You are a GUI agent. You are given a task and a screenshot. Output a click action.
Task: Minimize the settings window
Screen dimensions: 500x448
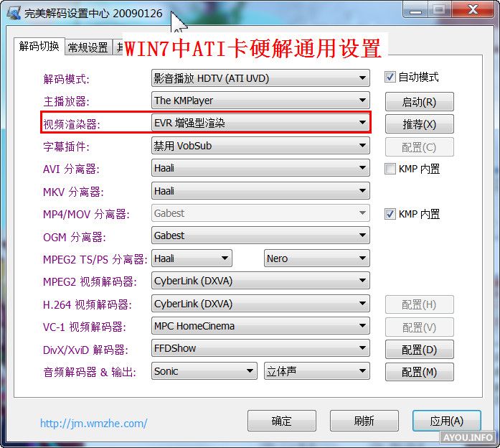pyautogui.click(x=415, y=9)
